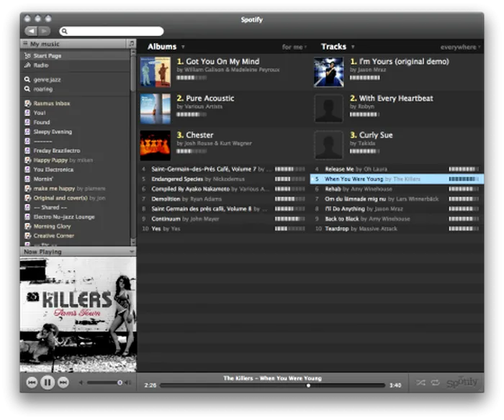Open the 'for me' filter dropdown
This screenshot has width=504, height=420.
tap(294, 47)
